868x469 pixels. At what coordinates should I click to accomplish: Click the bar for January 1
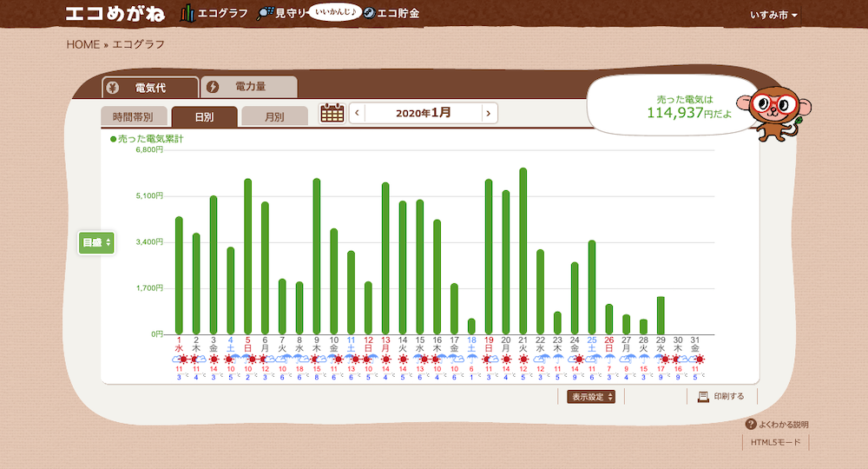179,275
